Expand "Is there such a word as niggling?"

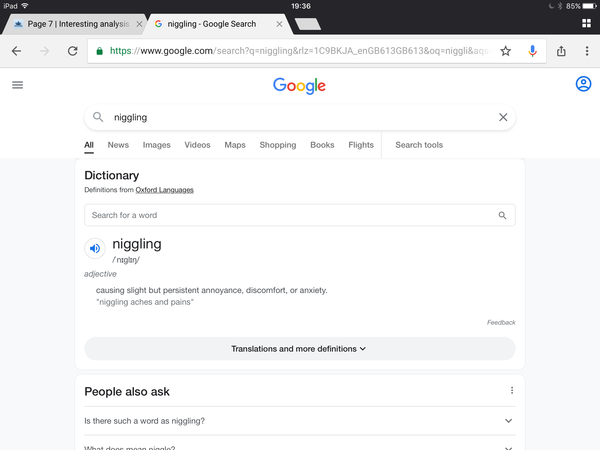(x=300, y=421)
